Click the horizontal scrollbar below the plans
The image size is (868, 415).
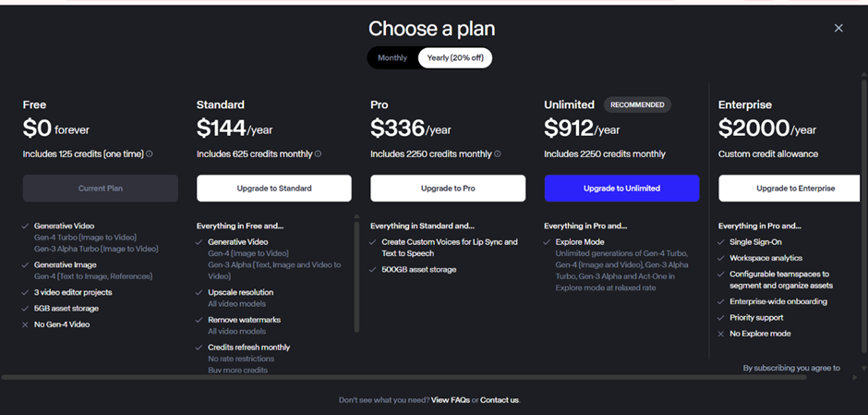(x=369, y=377)
